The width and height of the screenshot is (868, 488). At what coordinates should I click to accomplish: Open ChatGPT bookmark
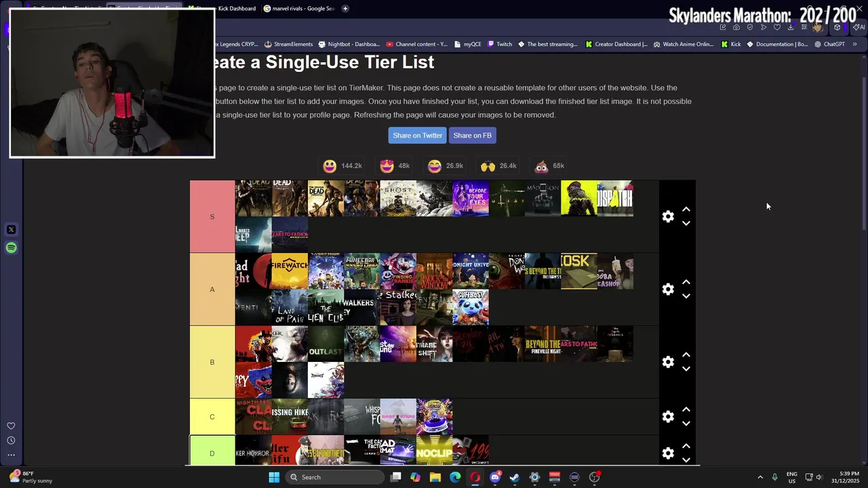coord(829,44)
